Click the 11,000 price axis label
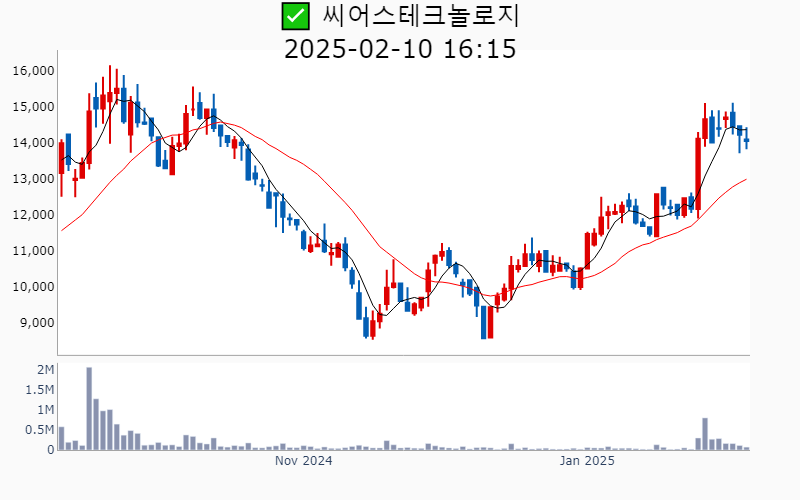The height and width of the screenshot is (500, 800). pos(34,251)
